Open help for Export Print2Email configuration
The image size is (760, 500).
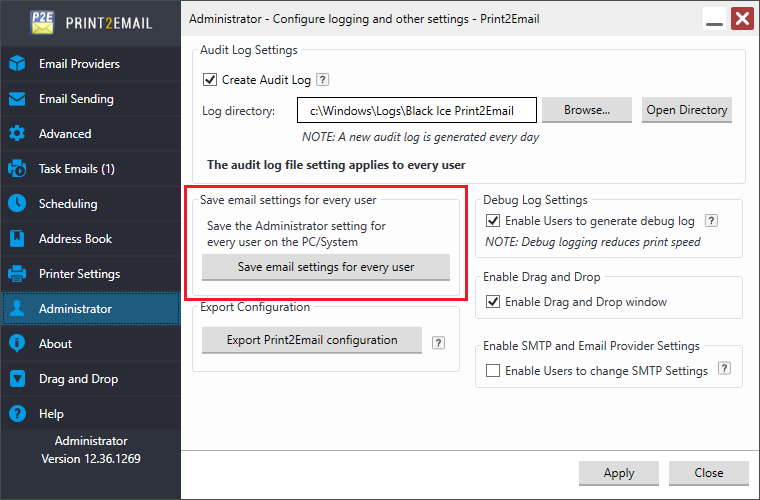[438, 343]
